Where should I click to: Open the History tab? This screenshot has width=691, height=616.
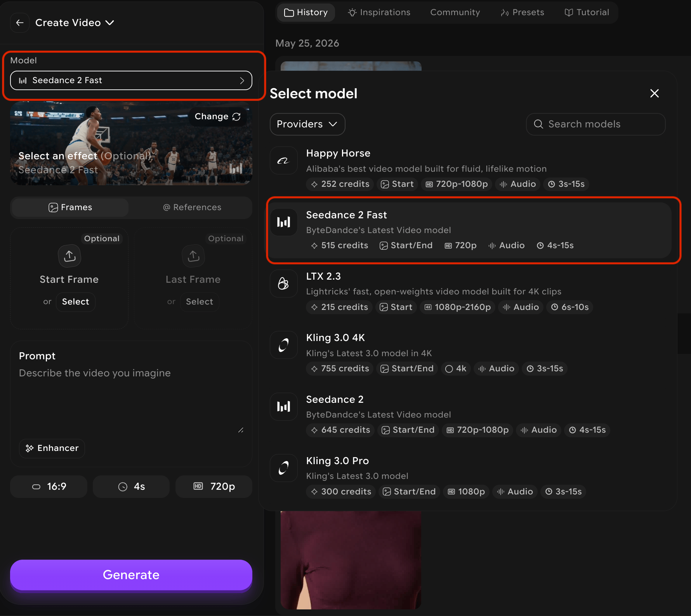pos(306,12)
